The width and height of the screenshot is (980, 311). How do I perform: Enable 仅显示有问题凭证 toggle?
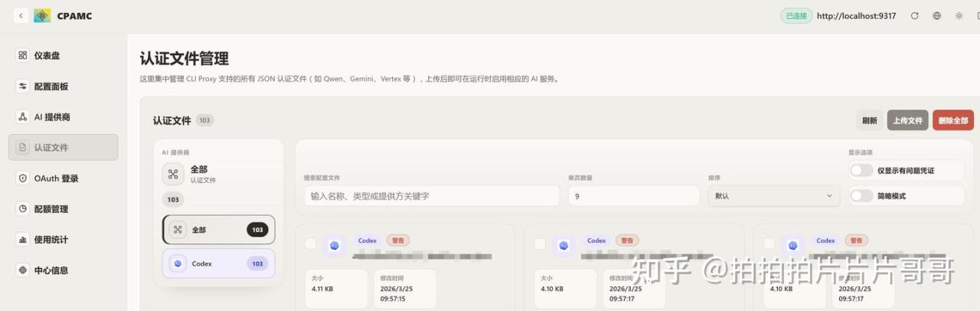pos(861,170)
